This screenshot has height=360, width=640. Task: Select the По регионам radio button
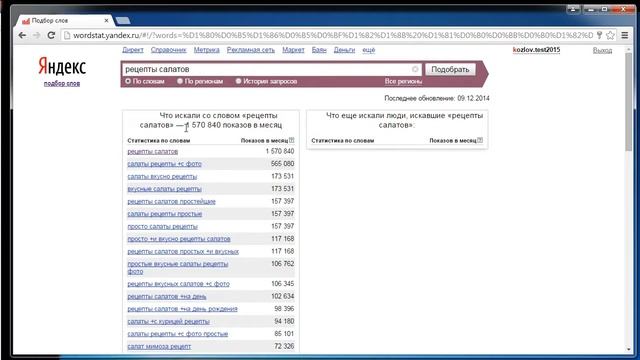coord(180,81)
